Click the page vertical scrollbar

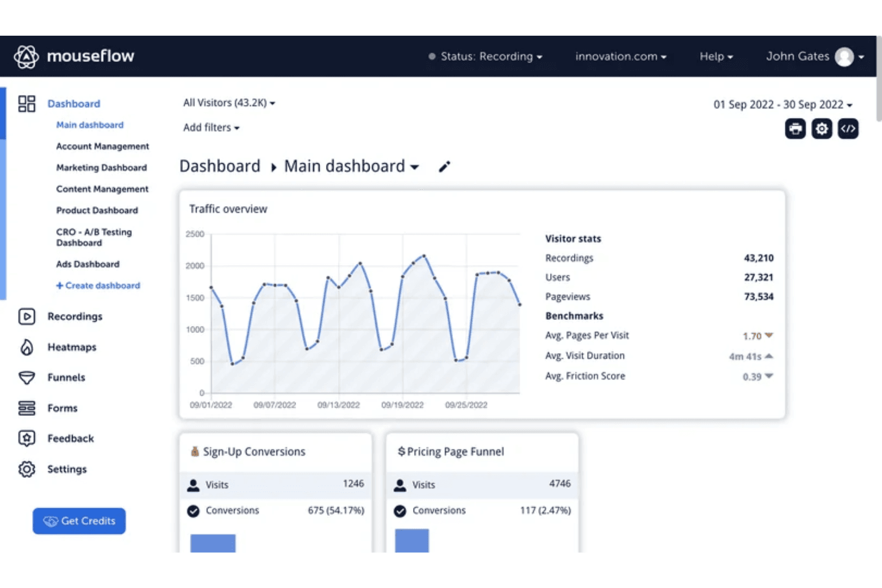click(x=878, y=77)
